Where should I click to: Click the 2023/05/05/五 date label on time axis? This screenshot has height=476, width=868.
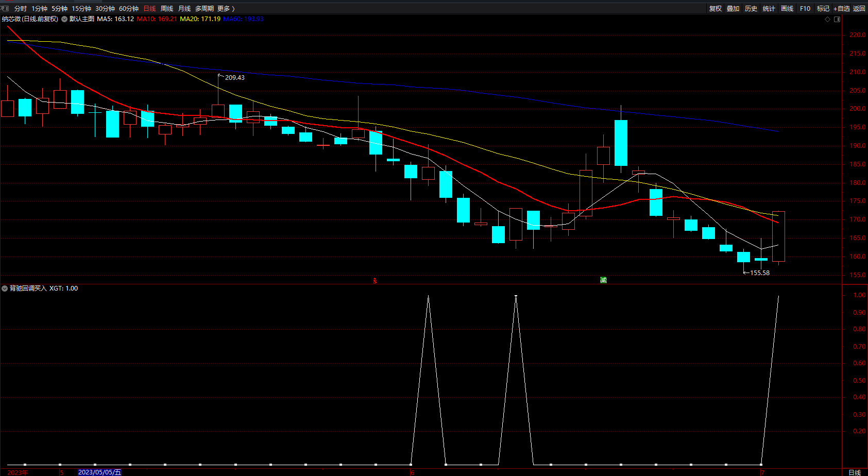pyautogui.click(x=99, y=472)
